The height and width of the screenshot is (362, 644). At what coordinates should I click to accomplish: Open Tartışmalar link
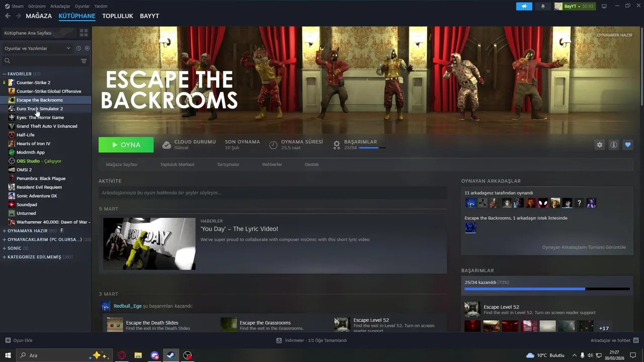(x=228, y=164)
